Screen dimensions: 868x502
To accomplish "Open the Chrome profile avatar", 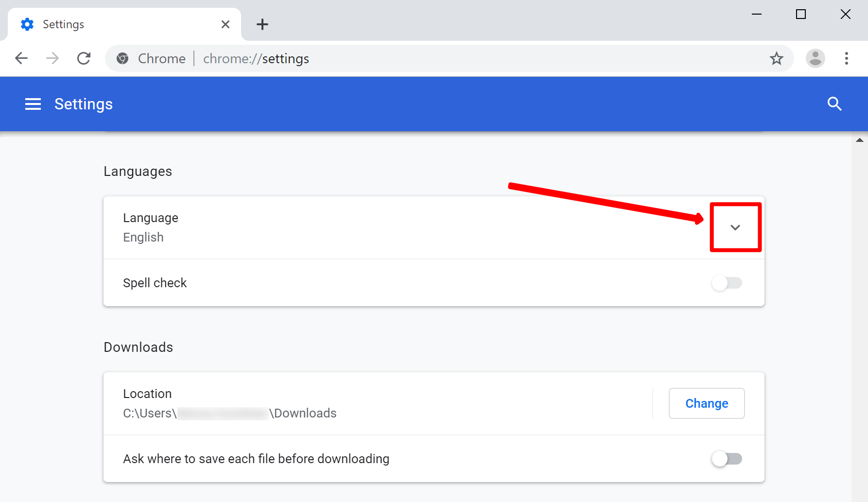I will (815, 59).
